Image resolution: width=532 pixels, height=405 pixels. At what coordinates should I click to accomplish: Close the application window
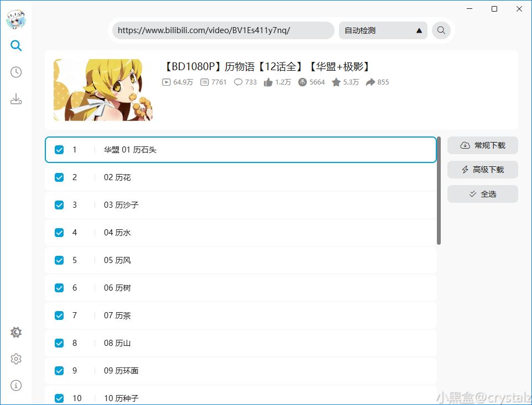pyautogui.click(x=519, y=9)
